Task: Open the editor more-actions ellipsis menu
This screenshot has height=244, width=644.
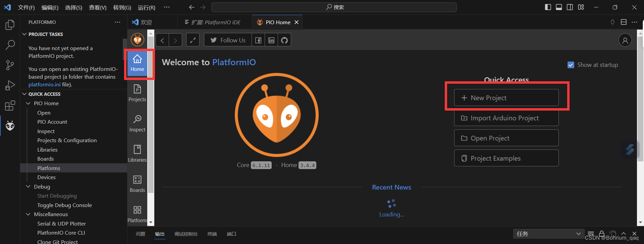Action: (634, 22)
